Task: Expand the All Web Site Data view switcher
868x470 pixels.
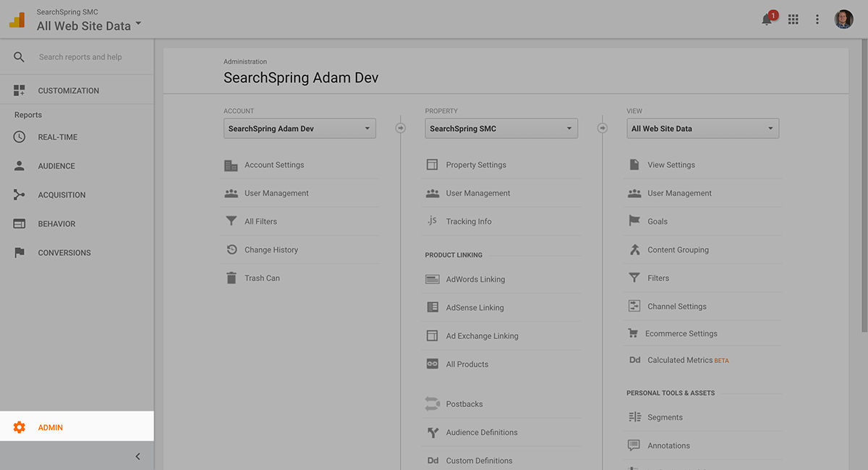Action: [89, 26]
